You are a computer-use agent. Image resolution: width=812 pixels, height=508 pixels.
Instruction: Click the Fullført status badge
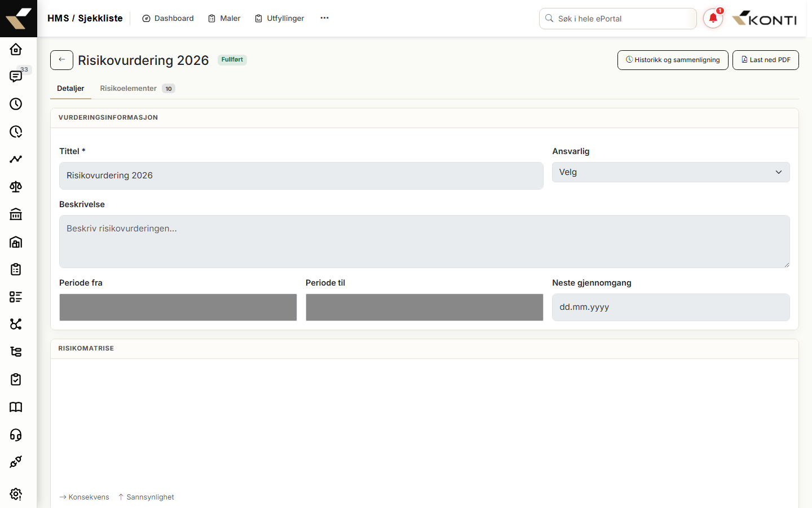coord(232,60)
